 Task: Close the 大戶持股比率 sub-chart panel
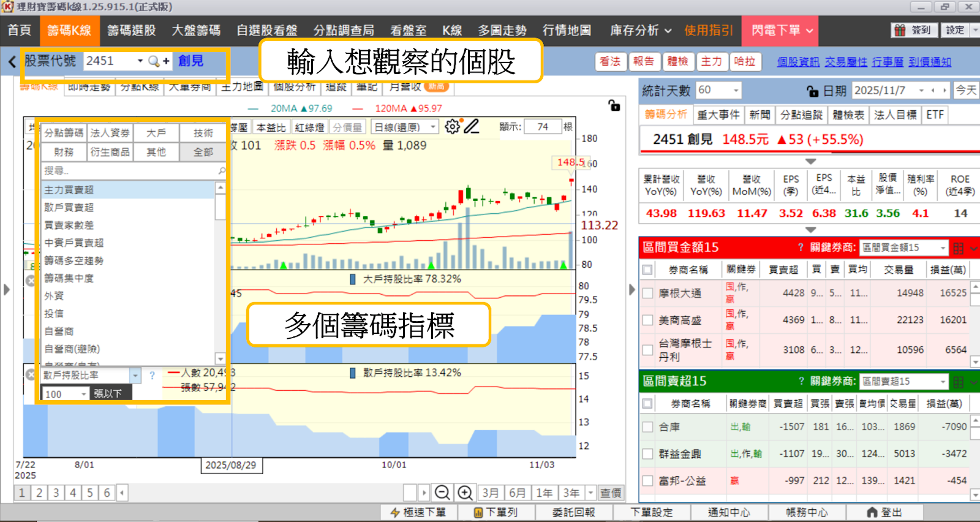point(31,281)
